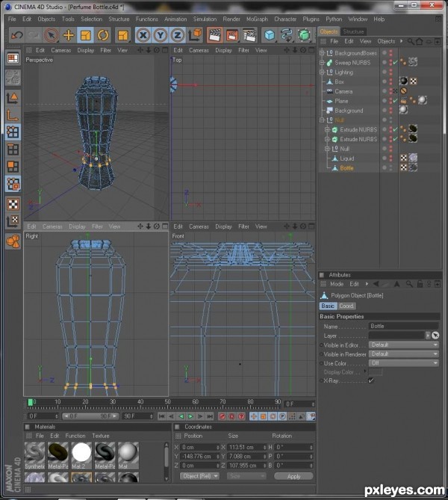The height and width of the screenshot is (500, 448).
Task: Switch the coordinate system icon
Action: coord(195,35)
